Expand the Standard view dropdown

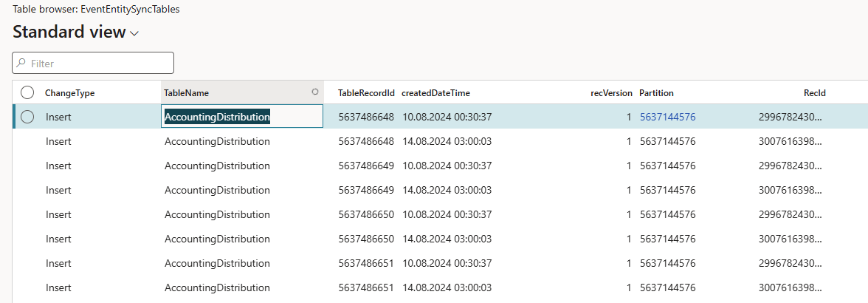tap(134, 33)
